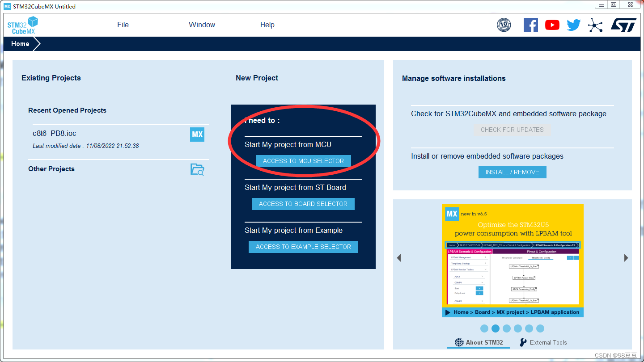Open the Window menu
Viewport: 644px width, 362px height.
[x=202, y=25]
